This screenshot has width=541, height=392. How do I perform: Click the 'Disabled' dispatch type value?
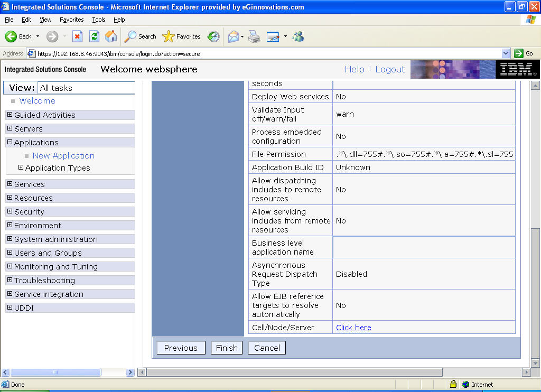(x=351, y=274)
